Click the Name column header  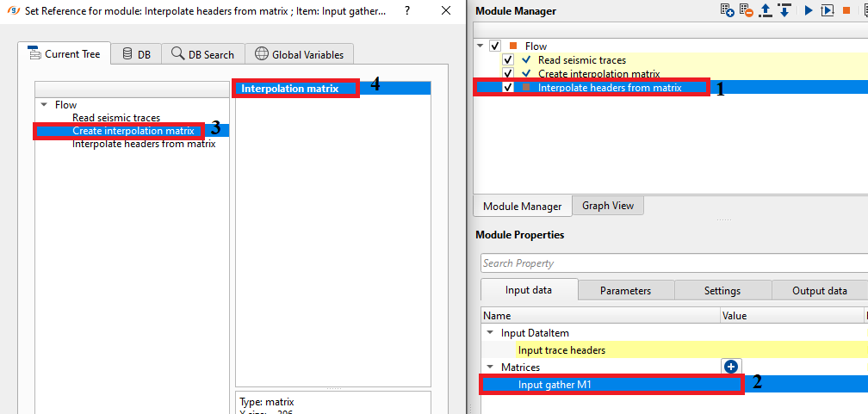tap(601, 316)
